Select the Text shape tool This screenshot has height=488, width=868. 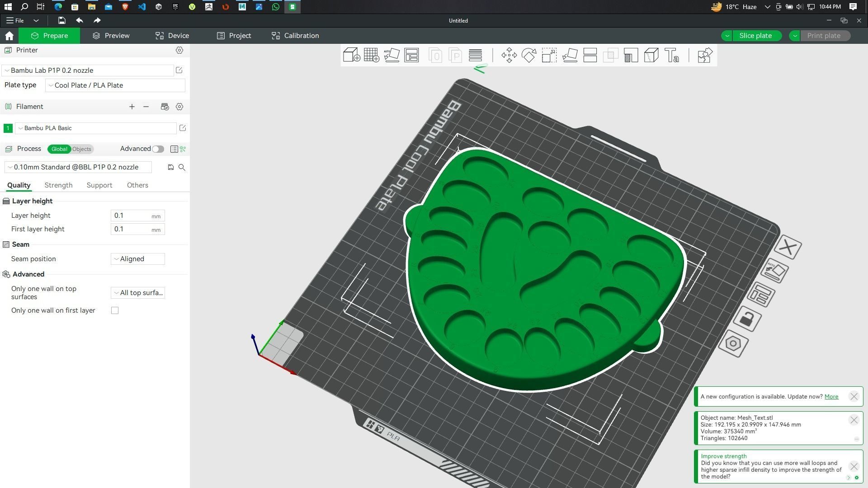click(672, 55)
